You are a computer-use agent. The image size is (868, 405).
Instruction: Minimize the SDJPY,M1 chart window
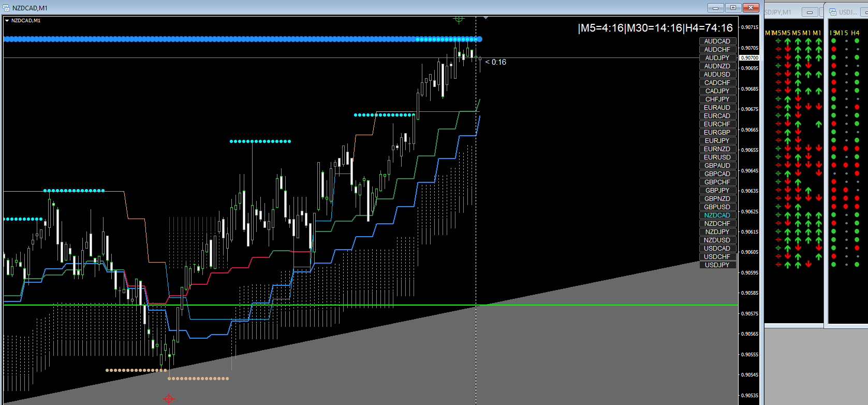(x=810, y=12)
